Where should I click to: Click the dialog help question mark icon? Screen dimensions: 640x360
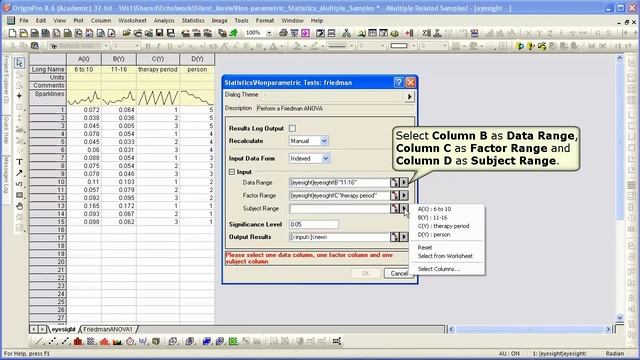pos(399,82)
